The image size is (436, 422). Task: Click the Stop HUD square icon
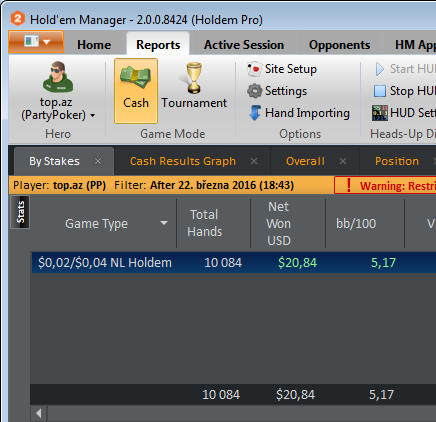[x=380, y=91]
